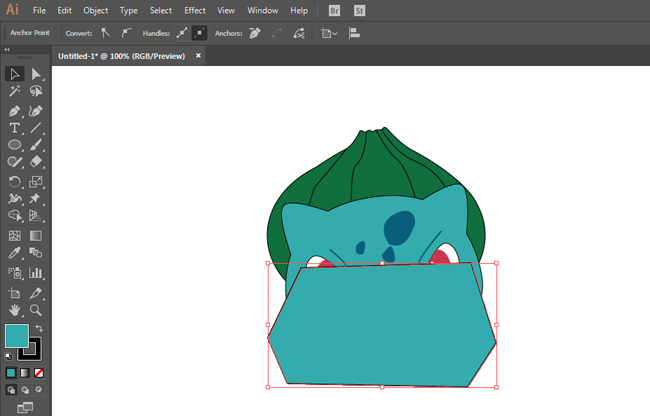Open the Object menu
Screen dimensions: 650x416
tap(96, 10)
